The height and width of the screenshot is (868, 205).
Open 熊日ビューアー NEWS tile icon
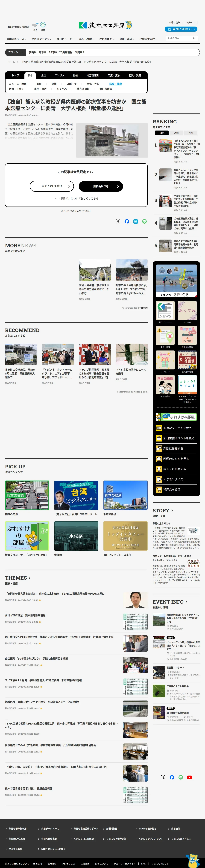click(x=165, y=311)
